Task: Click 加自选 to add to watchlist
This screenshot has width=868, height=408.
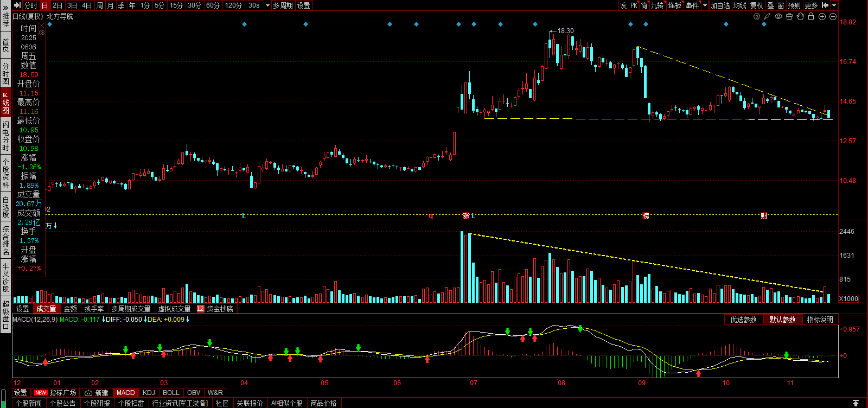Action: 720,5
